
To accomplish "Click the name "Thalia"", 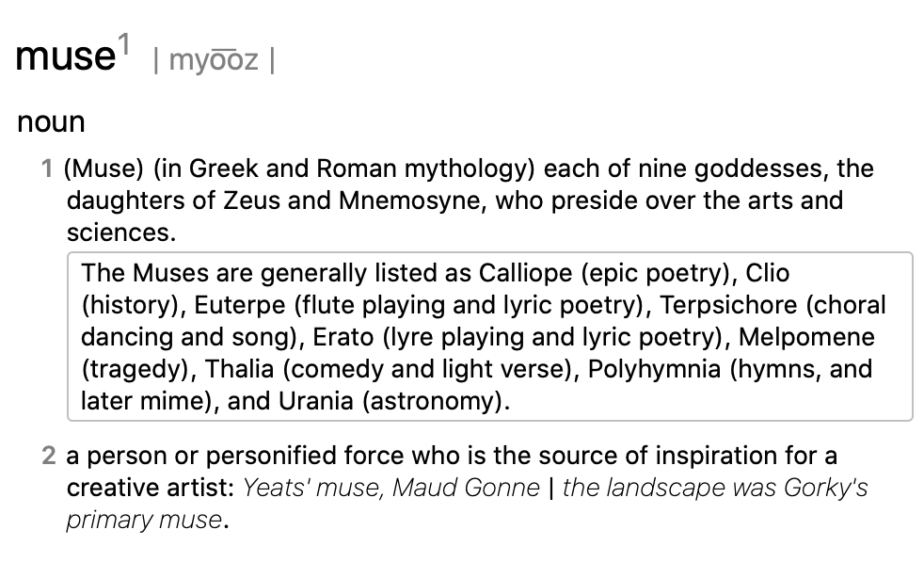I will coord(238,370).
